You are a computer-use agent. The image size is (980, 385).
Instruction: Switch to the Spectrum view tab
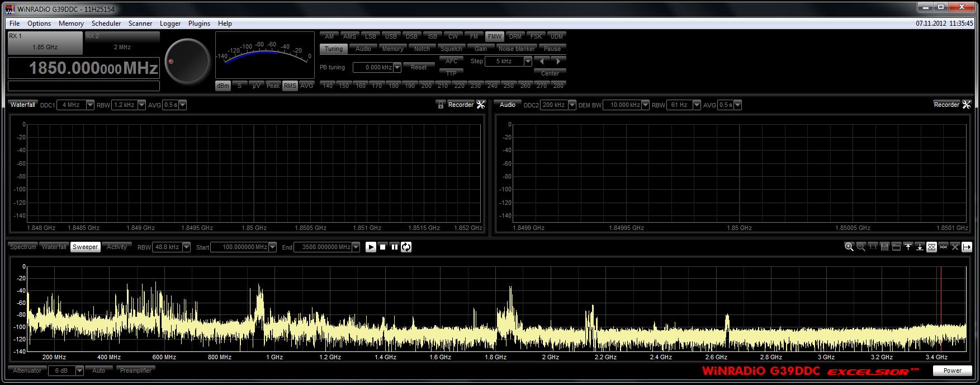tap(23, 247)
